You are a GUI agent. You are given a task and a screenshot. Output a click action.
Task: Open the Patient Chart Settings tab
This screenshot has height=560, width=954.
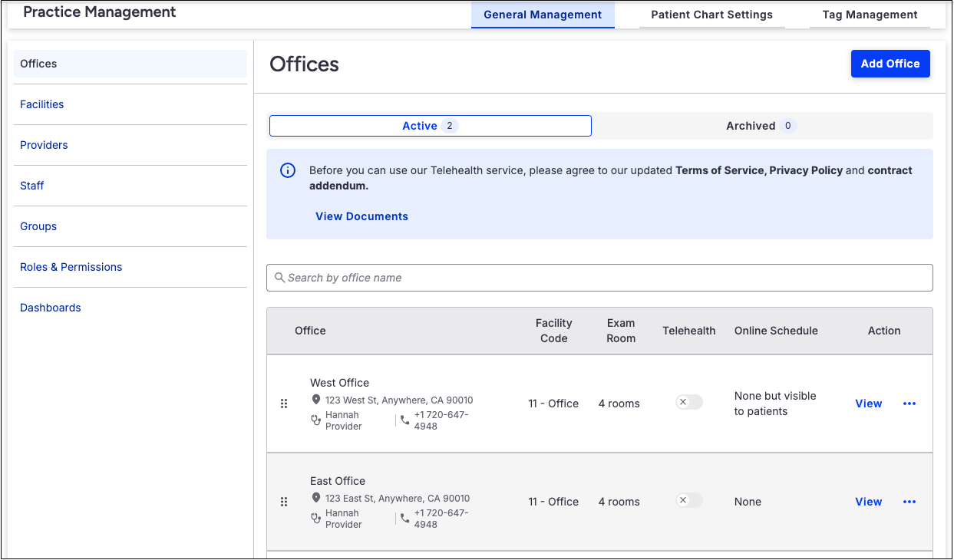click(711, 15)
